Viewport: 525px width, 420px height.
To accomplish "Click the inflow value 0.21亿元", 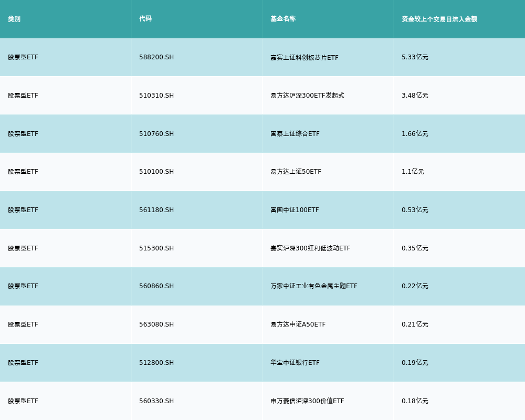I will pyautogui.click(x=415, y=324).
